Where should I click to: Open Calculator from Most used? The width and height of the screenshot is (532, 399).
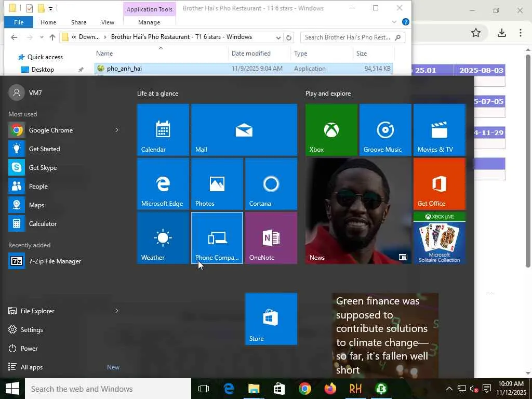point(43,224)
